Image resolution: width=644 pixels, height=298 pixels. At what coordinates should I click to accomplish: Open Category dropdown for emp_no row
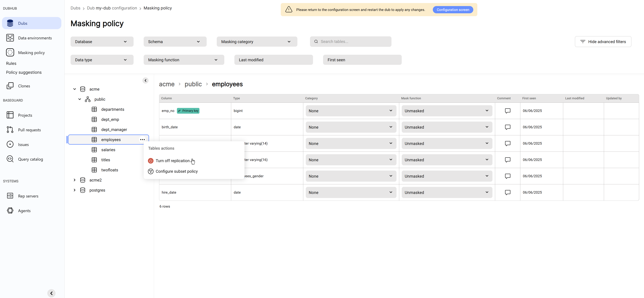coord(350,111)
